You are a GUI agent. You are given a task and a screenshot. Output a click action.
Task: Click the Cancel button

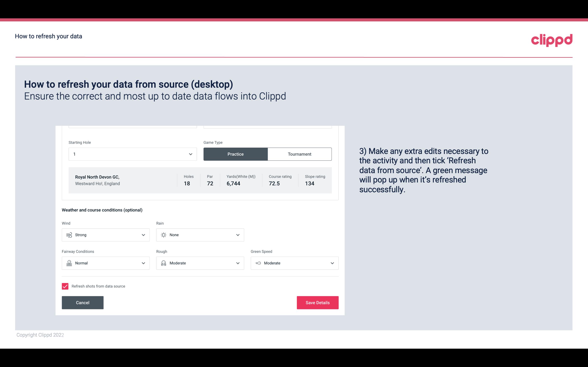[83, 302]
